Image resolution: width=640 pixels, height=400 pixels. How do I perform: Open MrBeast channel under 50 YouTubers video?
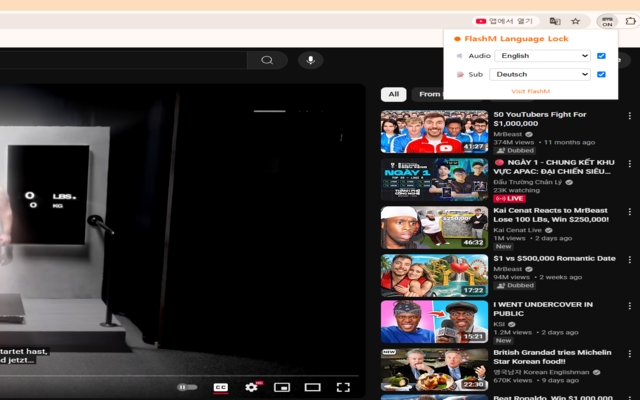[x=507, y=134]
